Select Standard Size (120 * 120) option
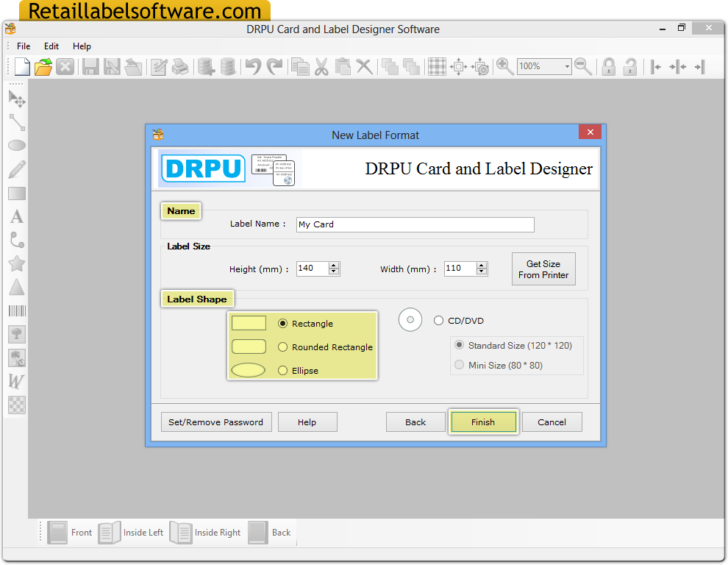 pyautogui.click(x=459, y=345)
